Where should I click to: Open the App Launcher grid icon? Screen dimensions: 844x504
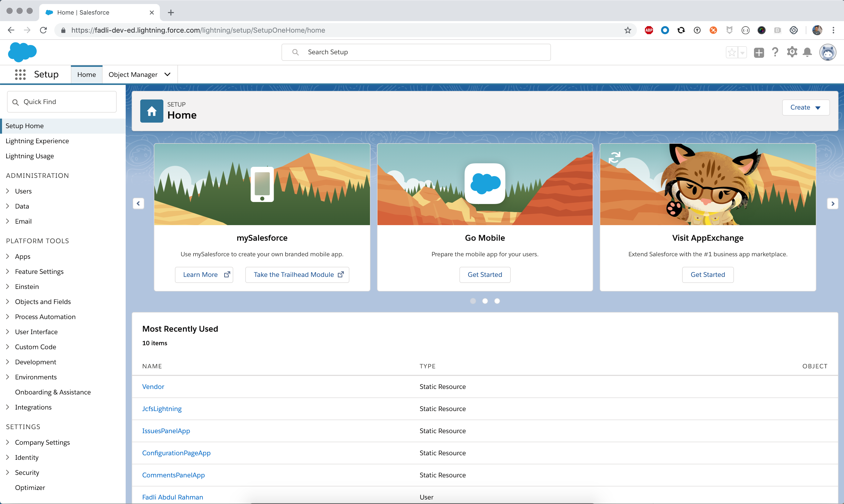(20, 74)
